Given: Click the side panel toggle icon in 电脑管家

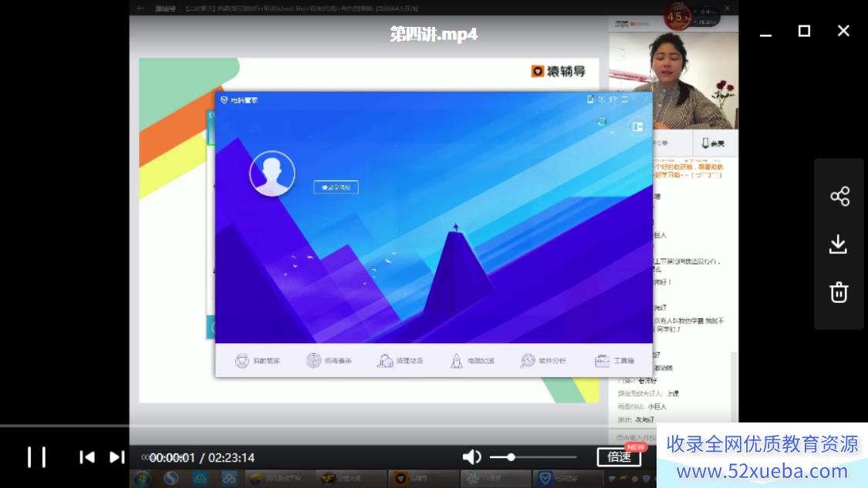Looking at the screenshot, I should point(637,126).
